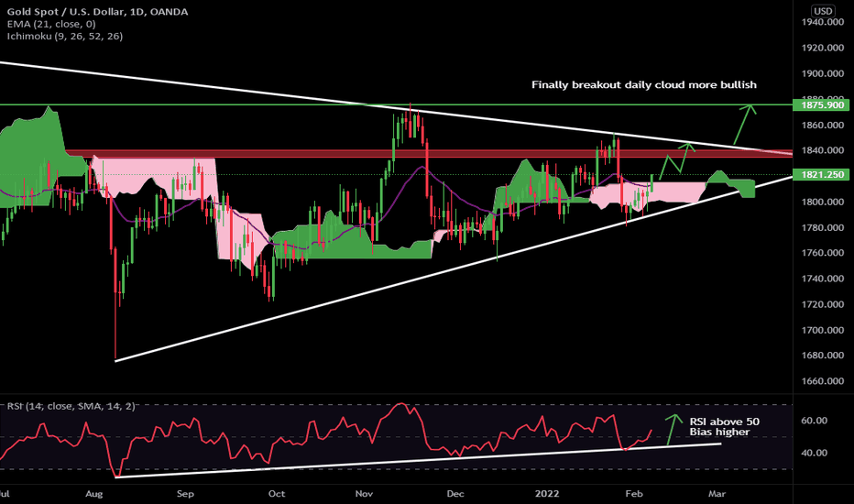
Task: Click the 1840.000 price axis value
Action: [x=823, y=150]
